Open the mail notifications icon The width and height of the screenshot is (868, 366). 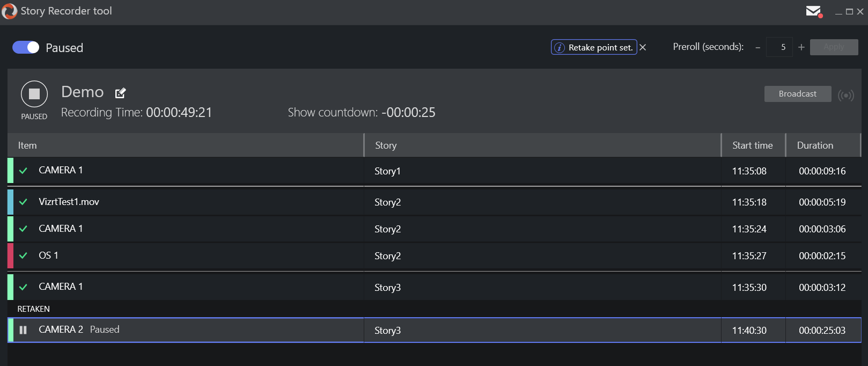coord(814,11)
